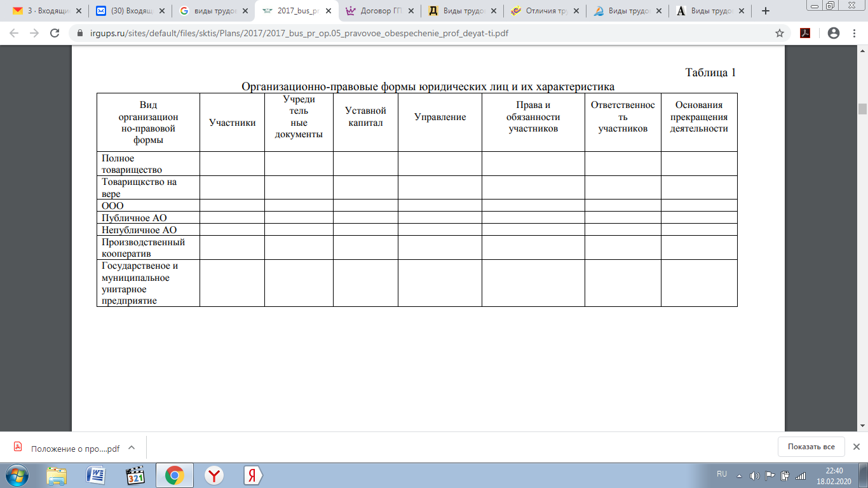Viewport: 868px width, 488px height.
Task: Click the vertical scrollbar thumb
Action: tap(862, 109)
